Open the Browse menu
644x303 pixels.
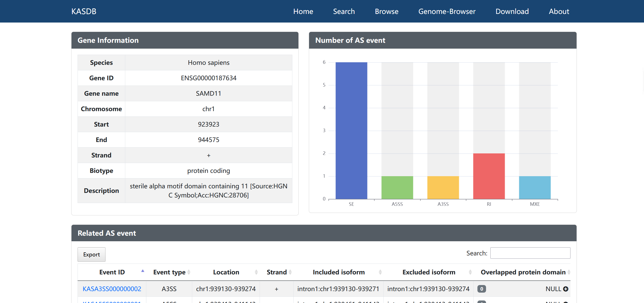[386, 11]
